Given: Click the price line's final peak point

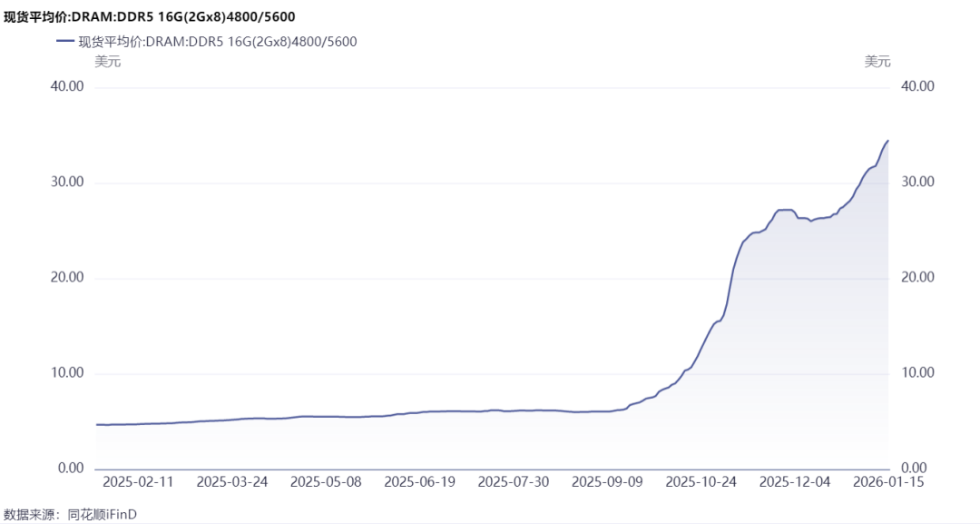Looking at the screenshot, I should [888, 141].
